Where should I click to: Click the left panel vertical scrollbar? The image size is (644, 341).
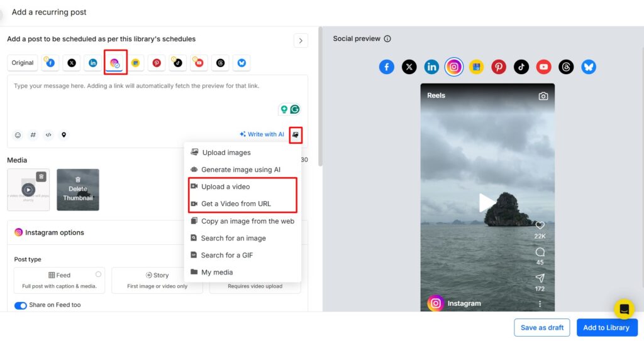(x=320, y=97)
